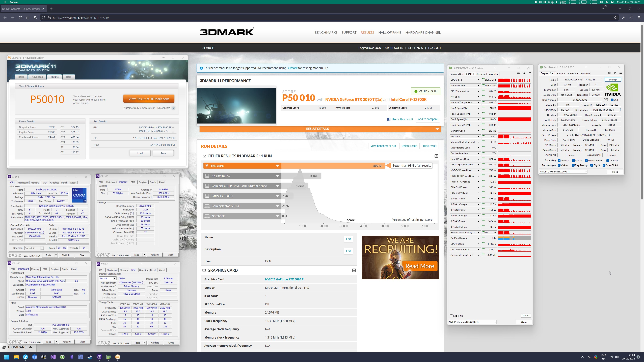The width and height of the screenshot is (644, 362).
Task: Expand the RESULT DETAILS orange bar
Action: [320, 129]
